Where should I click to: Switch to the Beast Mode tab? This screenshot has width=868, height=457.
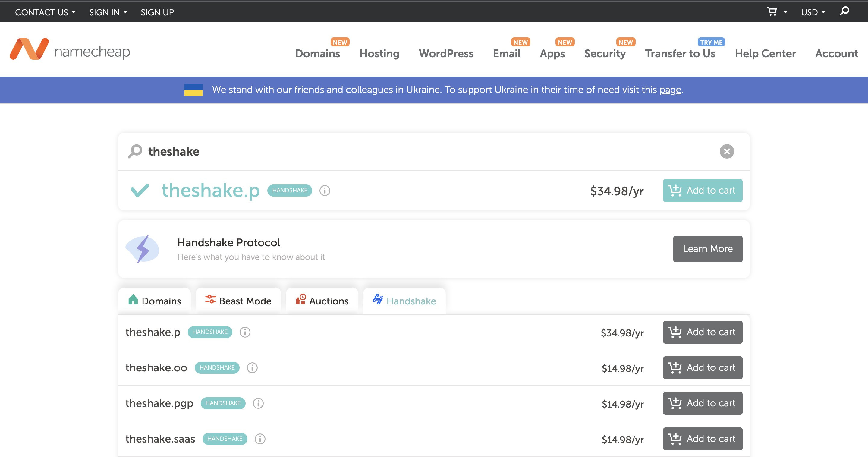point(238,301)
